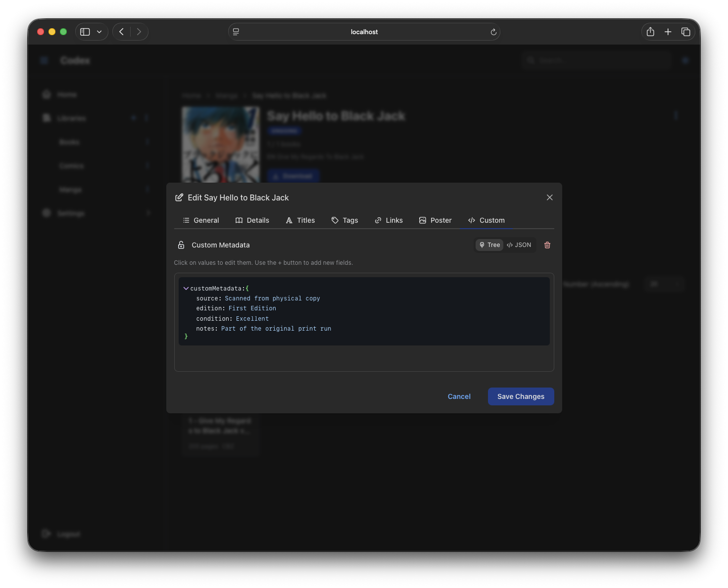Click the Home icon in the sidebar
Viewport: 728px width, 588px height.
tap(46, 94)
